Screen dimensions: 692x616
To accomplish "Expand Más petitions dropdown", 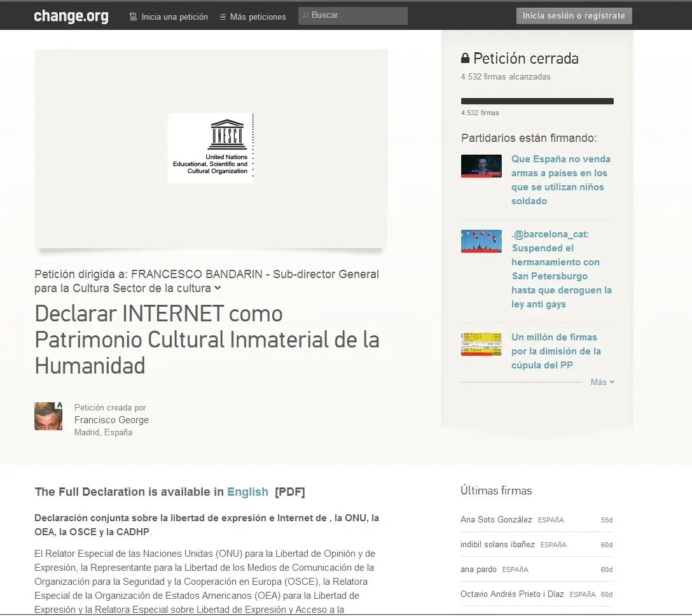I will [602, 382].
